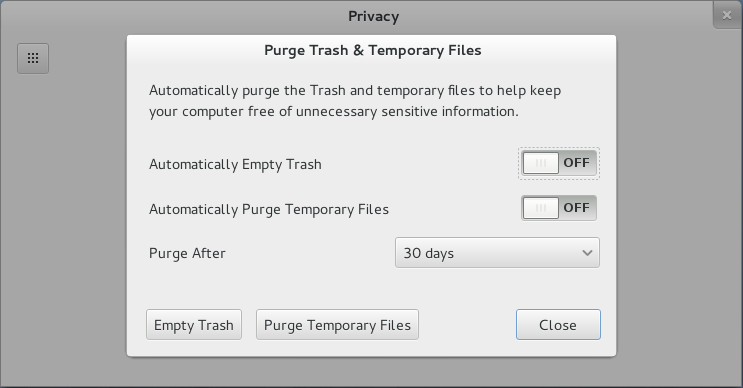Click the 'Purge Trash & Temporary Files' heading
Image resolution: width=743 pixels, height=388 pixels.
tap(372, 50)
